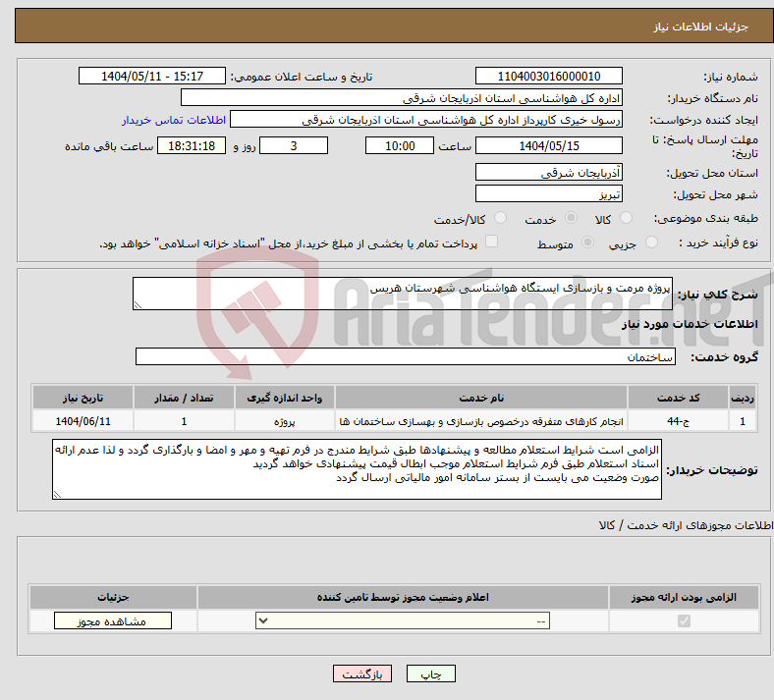The width and height of the screenshot is (774, 700).
Task: Click the الزامی بودن ارائه مجوز header
Action: click(x=684, y=597)
